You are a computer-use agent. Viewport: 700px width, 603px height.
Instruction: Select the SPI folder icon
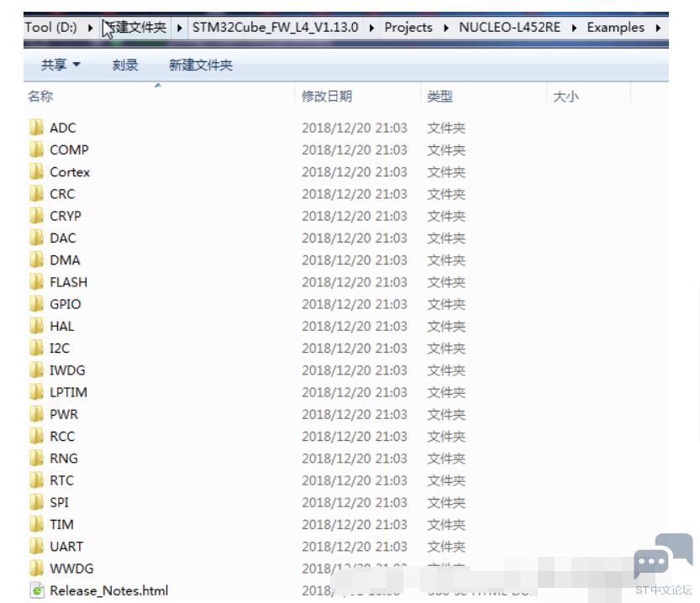point(37,501)
